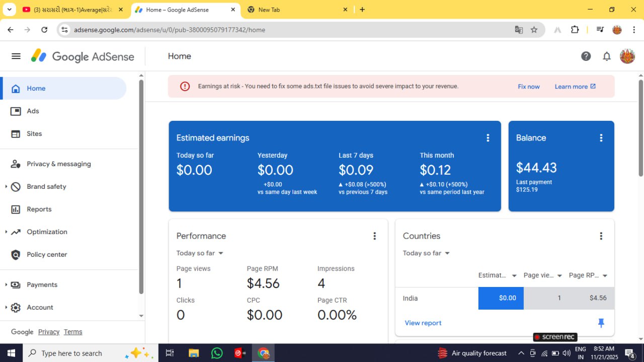This screenshot has width=644, height=362.
Task: Open the notifications bell
Action: [607, 56]
